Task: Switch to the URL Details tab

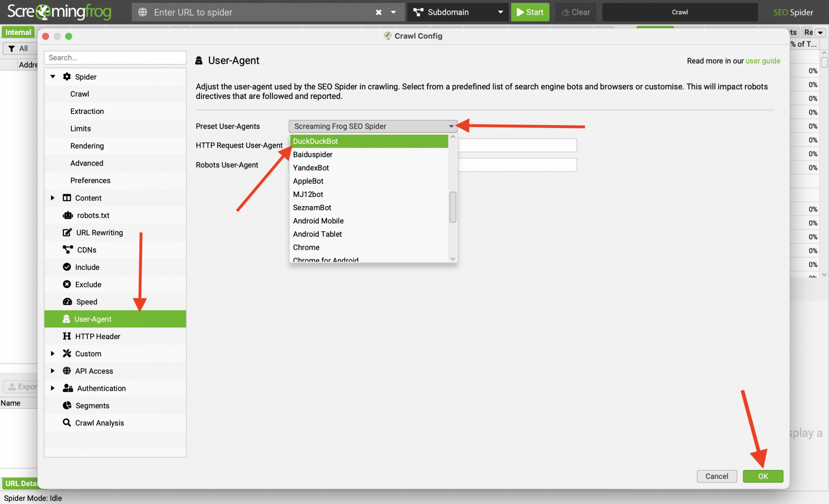Action: [20, 483]
